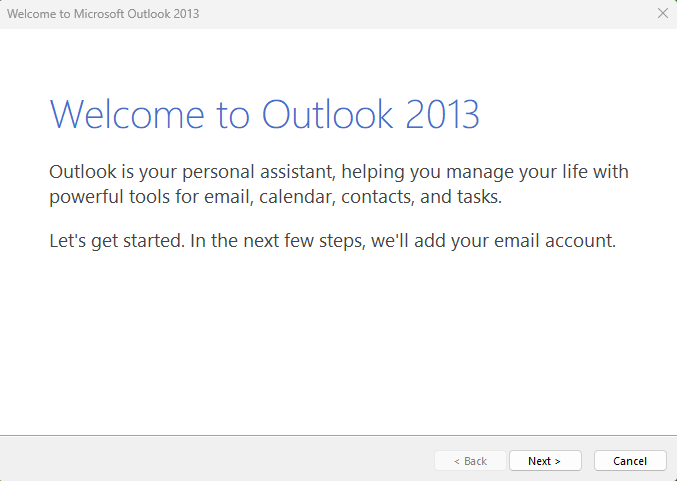The width and height of the screenshot is (677, 481).
Task: Click the grayed-out < Back button
Action: click(470, 461)
